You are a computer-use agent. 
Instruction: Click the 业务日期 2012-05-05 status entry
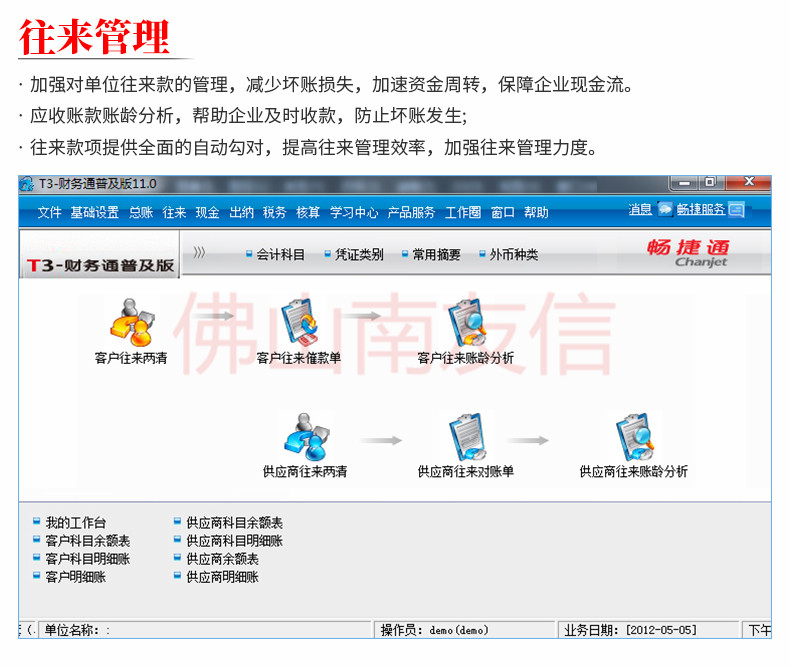(648, 630)
